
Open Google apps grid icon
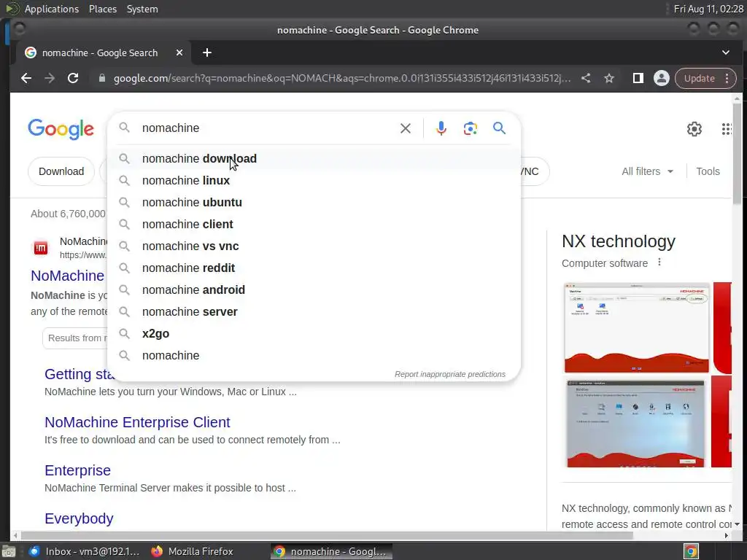727,128
